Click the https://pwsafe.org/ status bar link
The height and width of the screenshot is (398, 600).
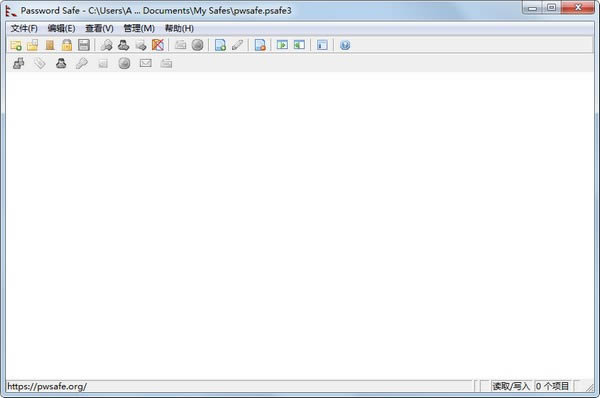[x=47, y=387]
